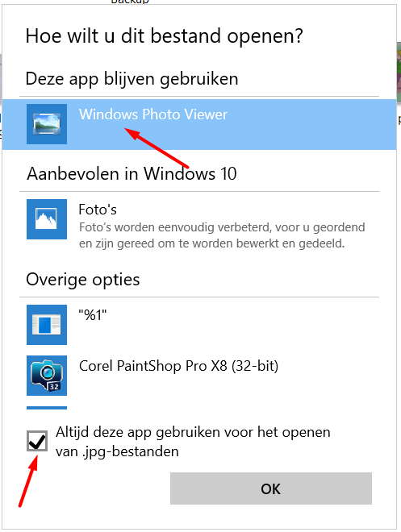The image size is (401, 532).
Task: Uncheck the always use this app checkbox
Action: point(37,441)
